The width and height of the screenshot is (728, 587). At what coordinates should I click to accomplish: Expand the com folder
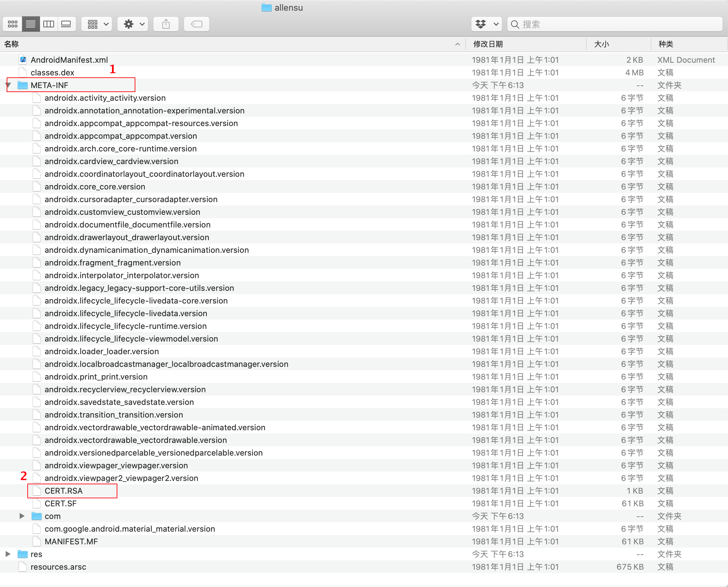point(22,516)
